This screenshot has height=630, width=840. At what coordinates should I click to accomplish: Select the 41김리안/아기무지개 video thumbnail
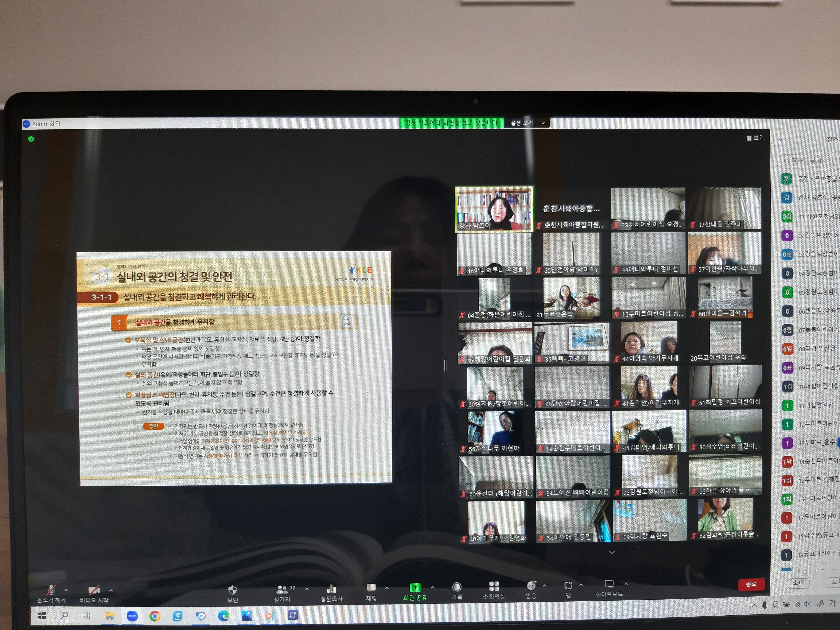649,387
